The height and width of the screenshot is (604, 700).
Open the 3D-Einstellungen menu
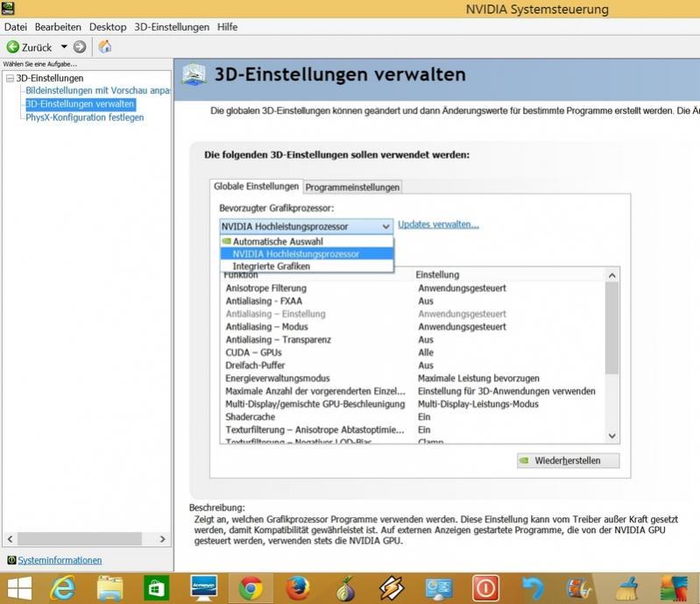(x=172, y=27)
